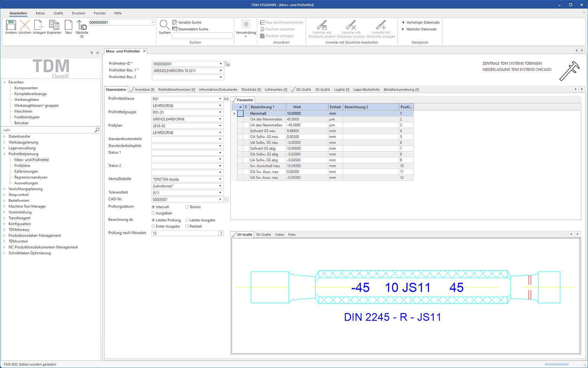
Task: Click the Löschen delete icon
Action: click(x=25, y=25)
